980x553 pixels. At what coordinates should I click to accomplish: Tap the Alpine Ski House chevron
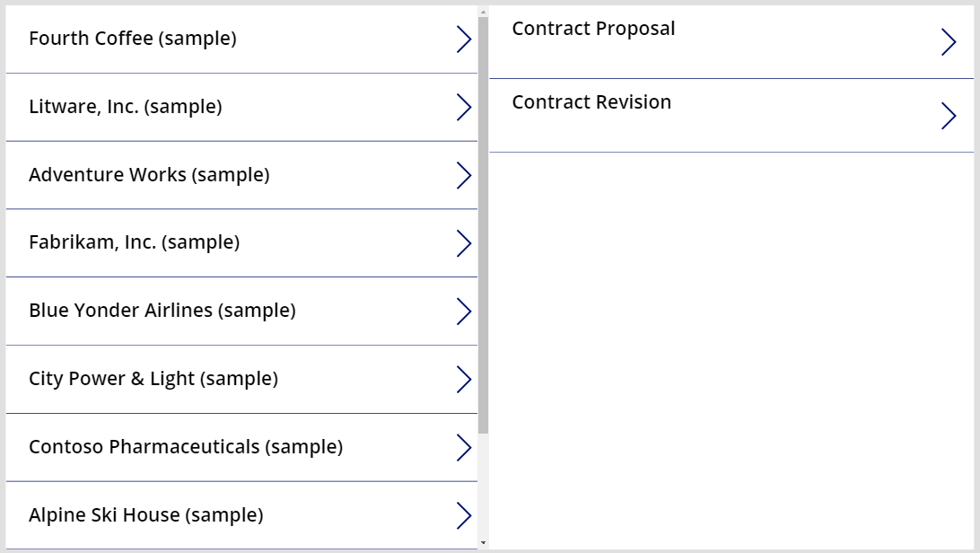[464, 516]
